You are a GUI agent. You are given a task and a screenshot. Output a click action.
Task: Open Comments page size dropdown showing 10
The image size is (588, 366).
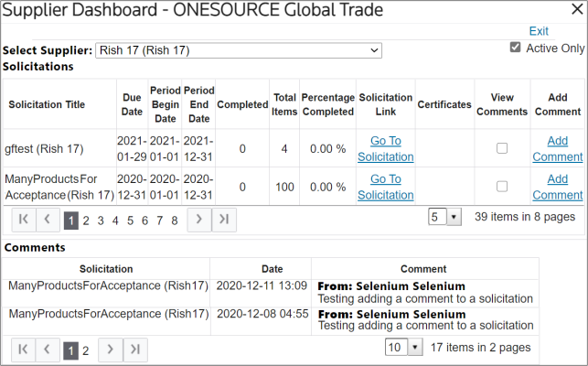click(404, 347)
